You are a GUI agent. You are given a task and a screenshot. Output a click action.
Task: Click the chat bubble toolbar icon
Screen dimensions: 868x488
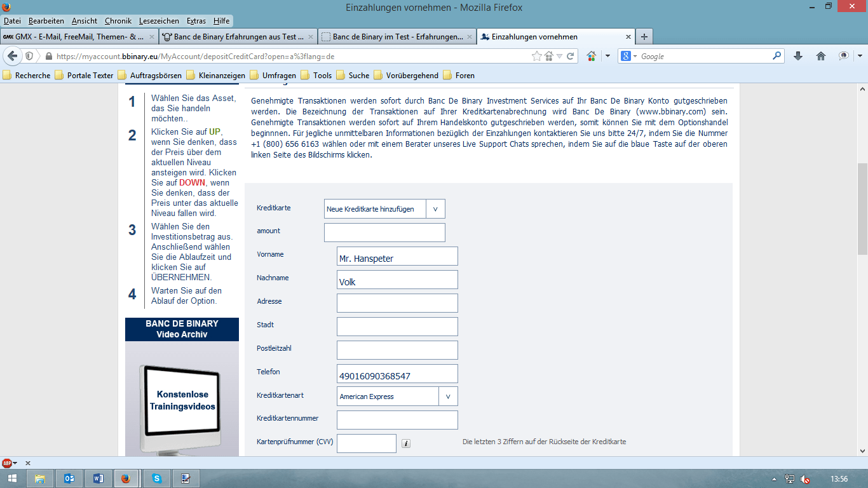(843, 56)
